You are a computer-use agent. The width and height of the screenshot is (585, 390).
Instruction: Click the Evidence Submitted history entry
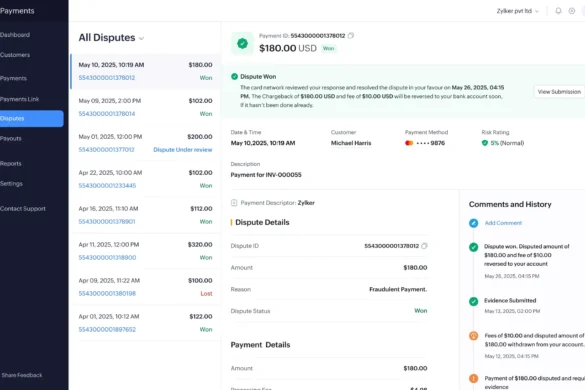coord(510,300)
